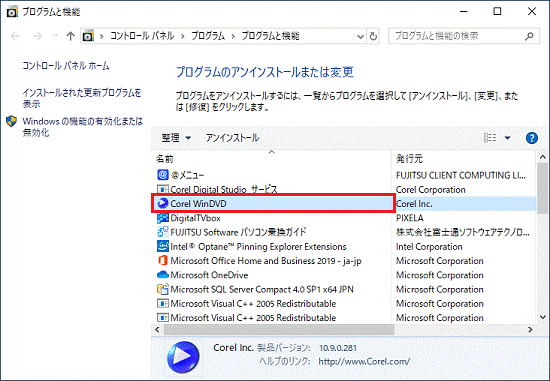Click the DigitalTVbox program icon

163,218
